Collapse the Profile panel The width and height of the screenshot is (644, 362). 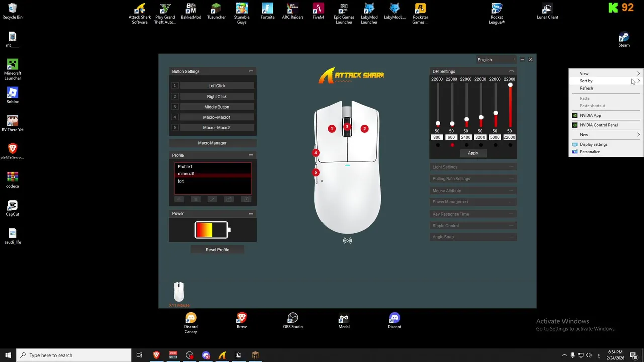click(x=251, y=155)
